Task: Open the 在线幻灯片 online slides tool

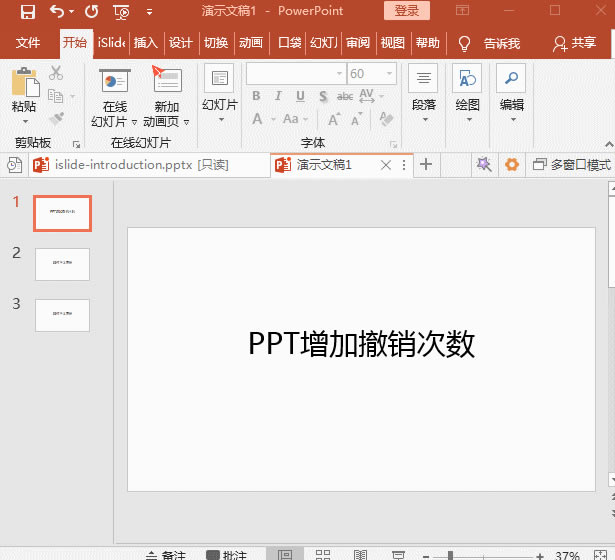Action: 115,82
